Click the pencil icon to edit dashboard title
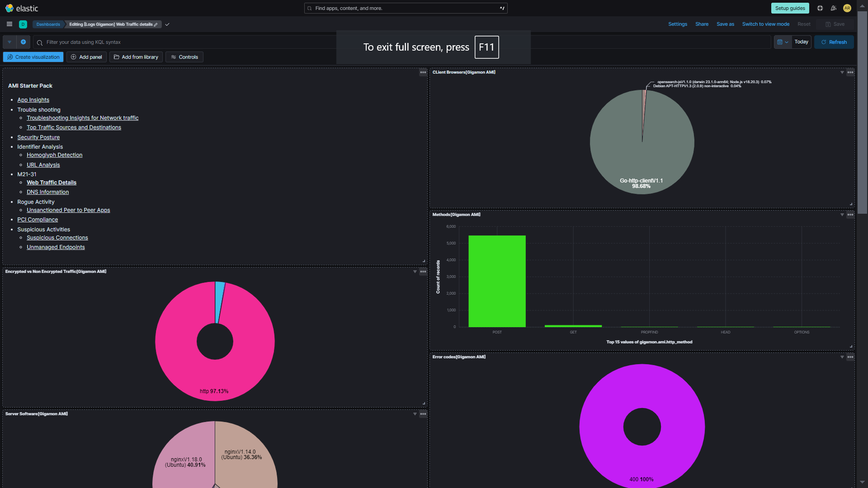Screen dimensions: 868x488 [x=156, y=24]
